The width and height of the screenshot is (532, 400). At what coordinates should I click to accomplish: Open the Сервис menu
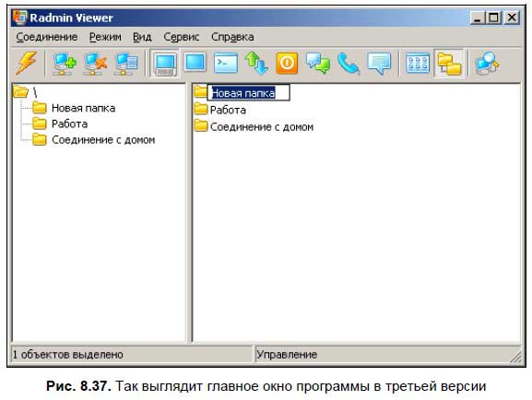click(182, 37)
